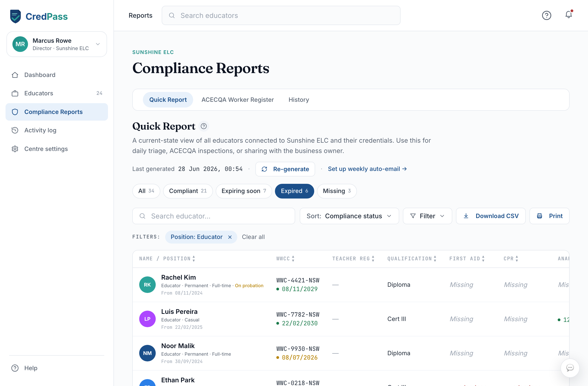Open Activity log in sidebar

click(x=57, y=130)
